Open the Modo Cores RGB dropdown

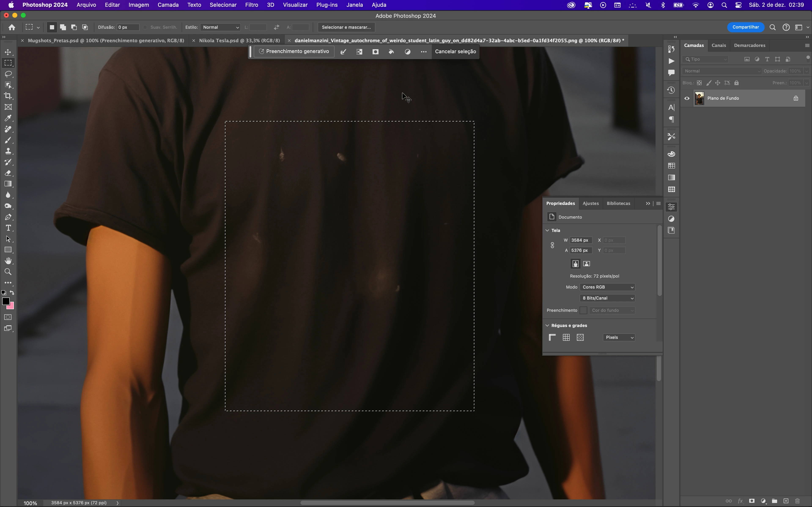tap(607, 287)
